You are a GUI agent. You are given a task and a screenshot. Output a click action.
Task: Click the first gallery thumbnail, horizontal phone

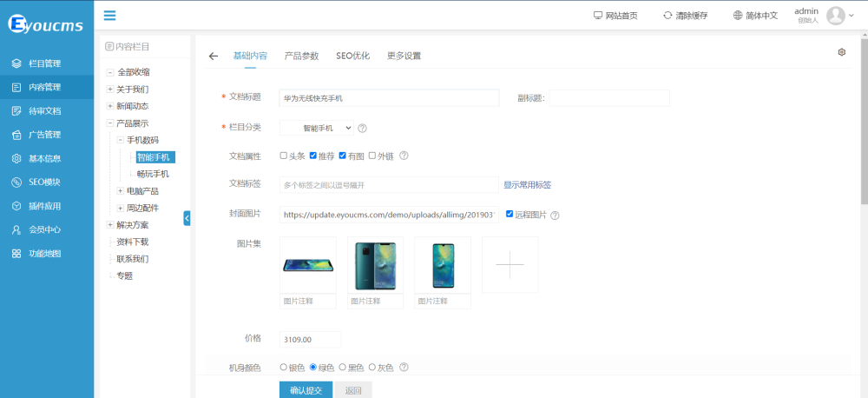(308, 264)
